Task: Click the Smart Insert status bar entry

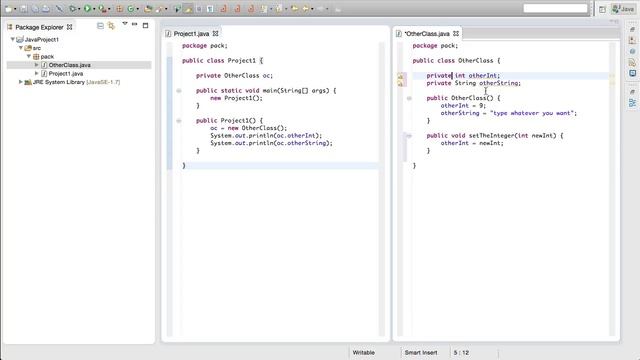Action: click(421, 352)
